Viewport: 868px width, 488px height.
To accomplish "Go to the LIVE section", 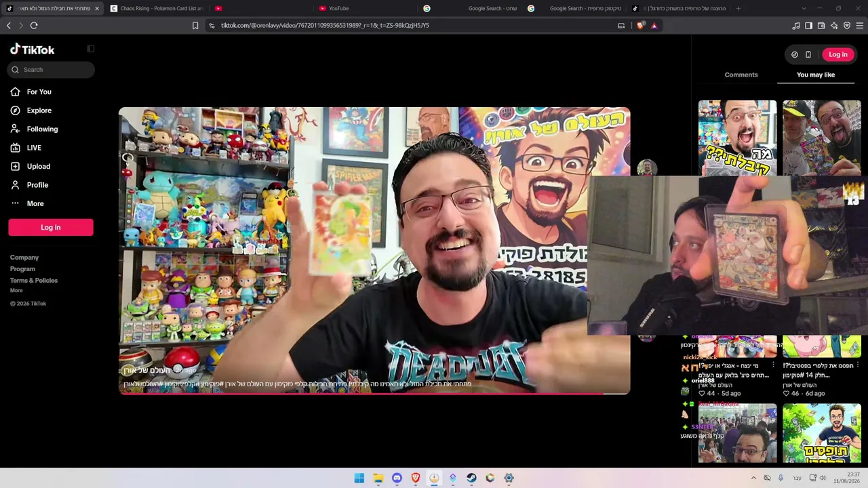I will pos(34,148).
